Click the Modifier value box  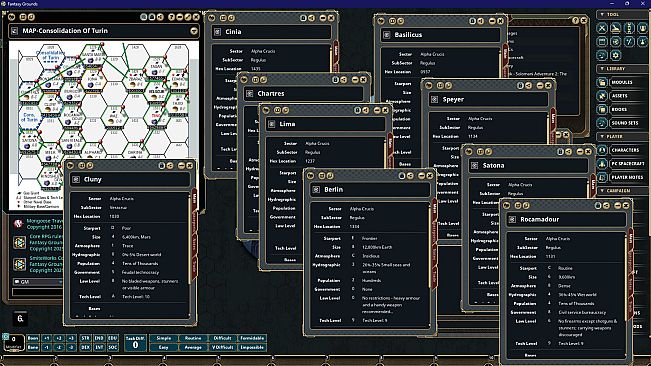tap(14, 342)
